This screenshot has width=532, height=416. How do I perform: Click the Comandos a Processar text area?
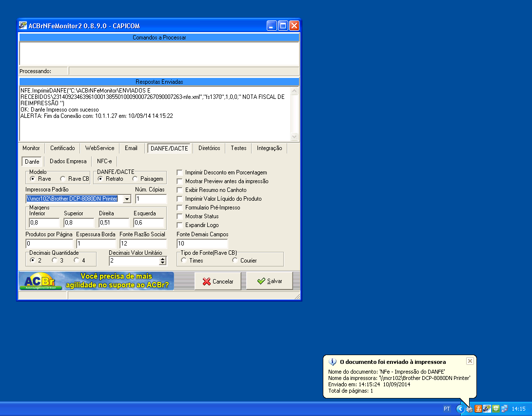tap(159, 54)
